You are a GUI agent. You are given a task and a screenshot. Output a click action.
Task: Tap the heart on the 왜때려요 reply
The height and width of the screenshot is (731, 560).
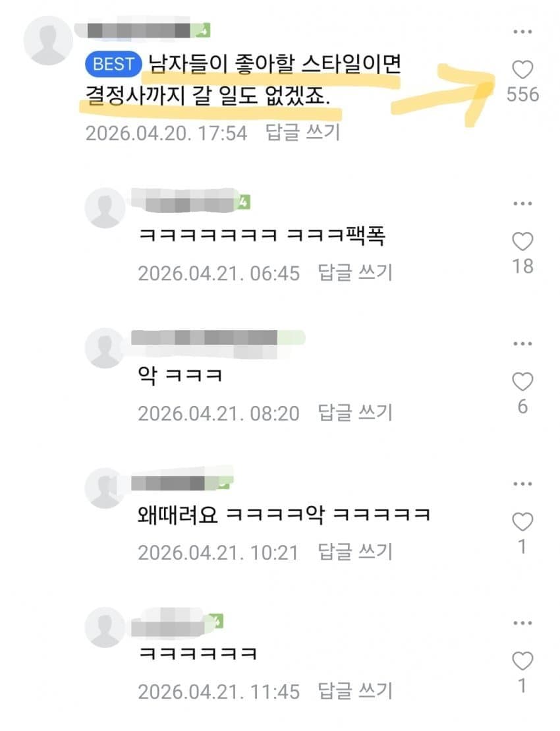point(522,521)
